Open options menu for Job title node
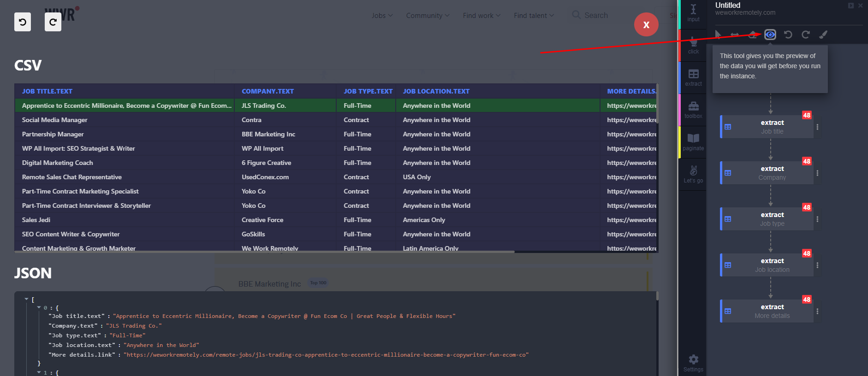 tap(817, 127)
